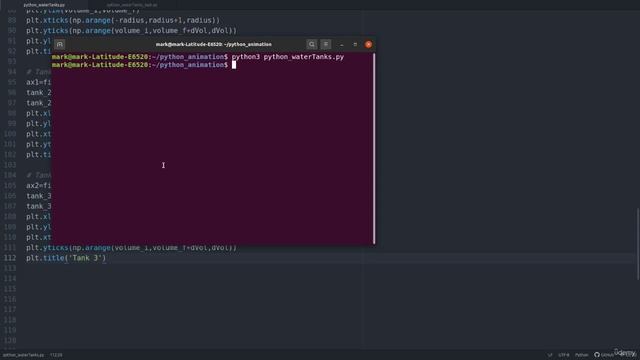
Task: Open the terminal hamburger menu
Action: [x=326, y=44]
